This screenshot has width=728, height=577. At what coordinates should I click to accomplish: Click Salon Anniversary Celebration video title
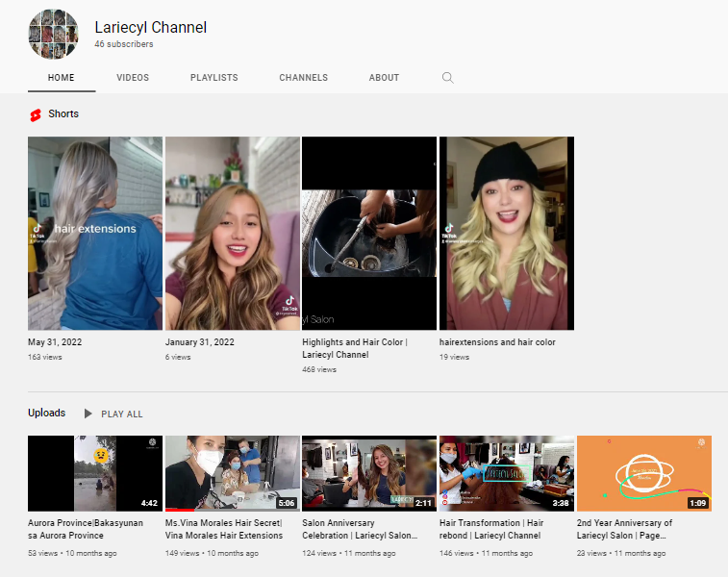(360, 529)
